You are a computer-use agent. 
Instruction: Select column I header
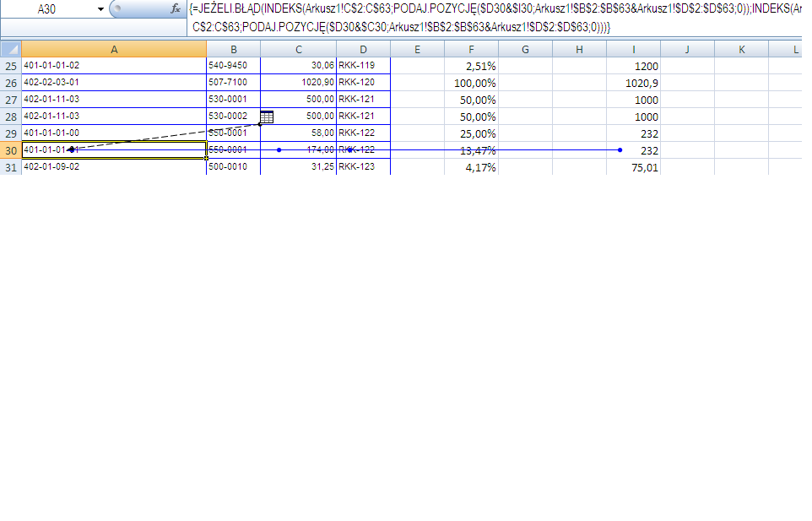point(633,49)
